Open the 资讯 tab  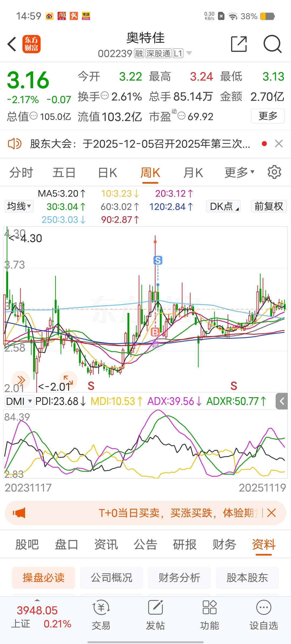coord(106,544)
